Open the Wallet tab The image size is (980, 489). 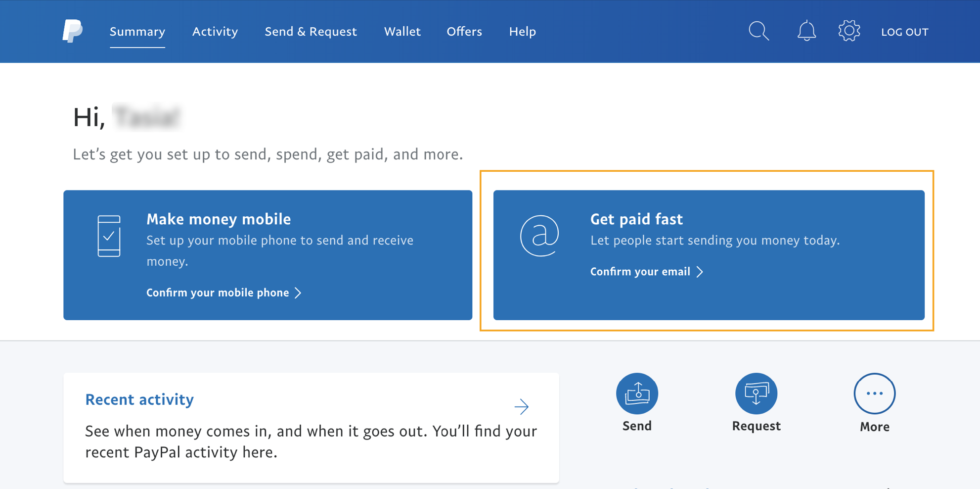(402, 32)
